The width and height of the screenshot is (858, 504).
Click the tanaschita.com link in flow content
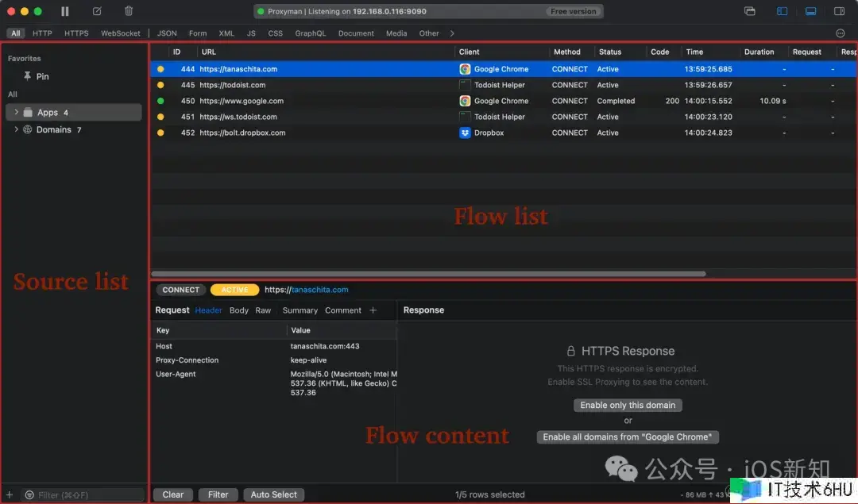click(319, 290)
